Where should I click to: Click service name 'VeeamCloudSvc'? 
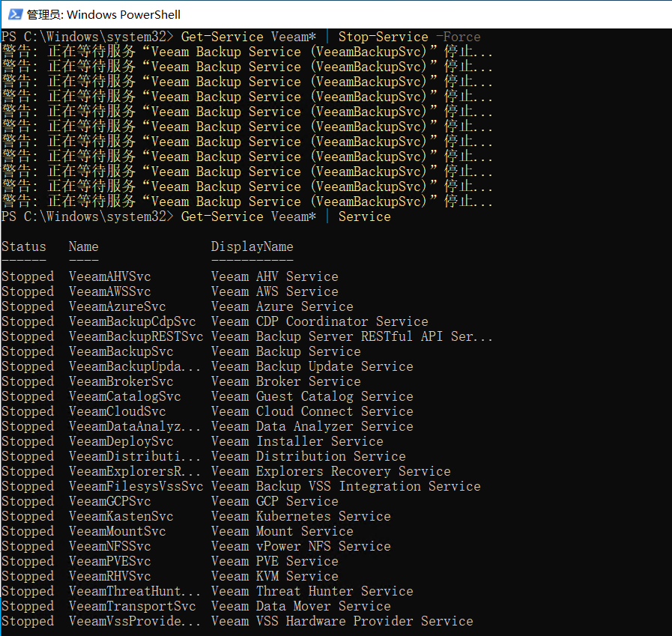(117, 411)
